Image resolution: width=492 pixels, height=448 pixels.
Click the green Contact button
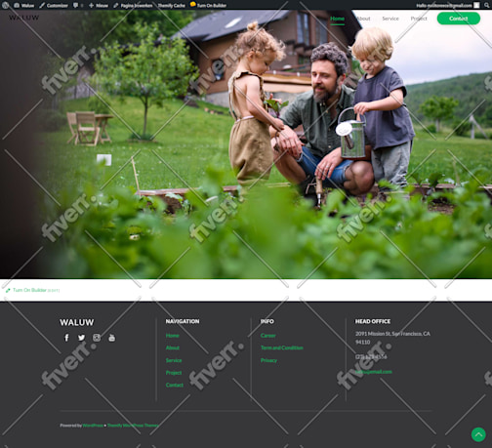click(x=459, y=19)
